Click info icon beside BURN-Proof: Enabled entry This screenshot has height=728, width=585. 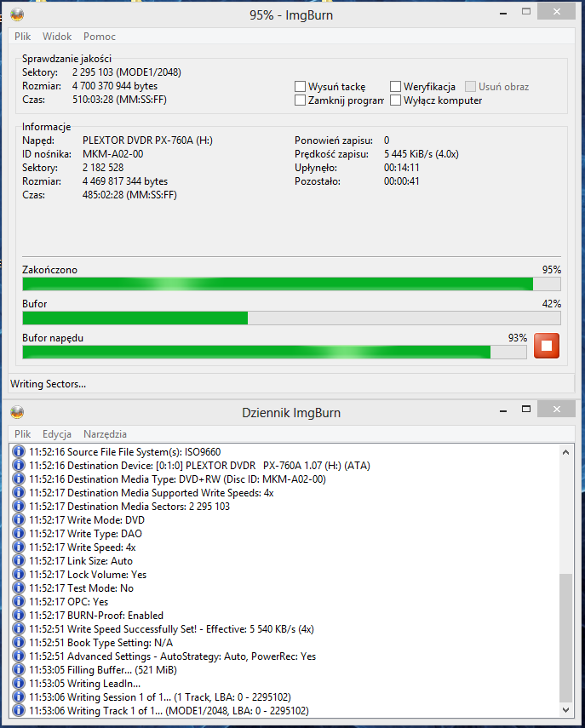(19, 615)
